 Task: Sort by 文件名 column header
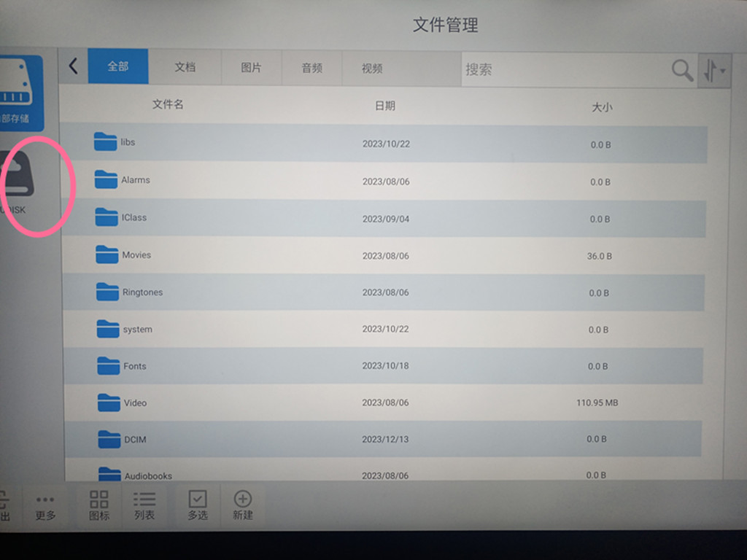point(168,104)
